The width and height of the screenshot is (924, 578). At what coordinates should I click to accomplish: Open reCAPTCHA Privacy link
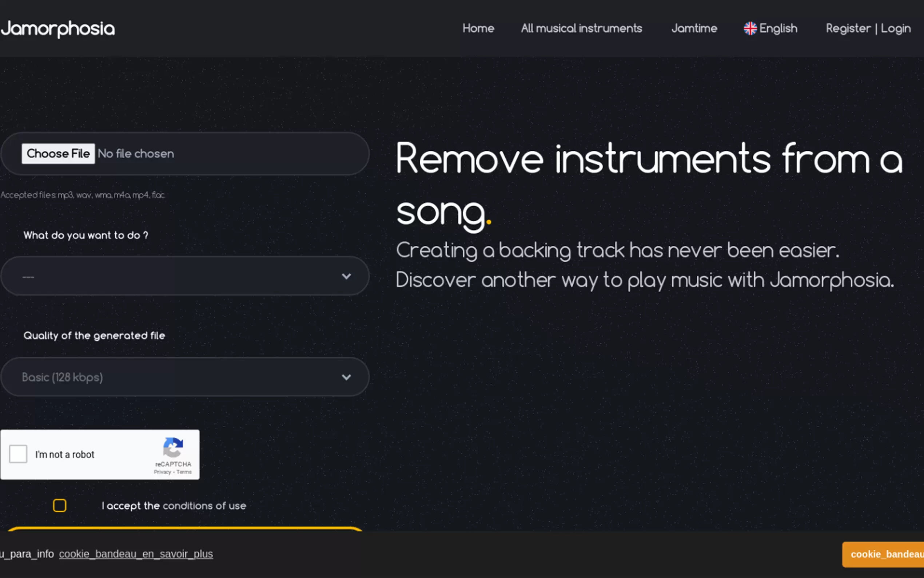pyautogui.click(x=162, y=472)
